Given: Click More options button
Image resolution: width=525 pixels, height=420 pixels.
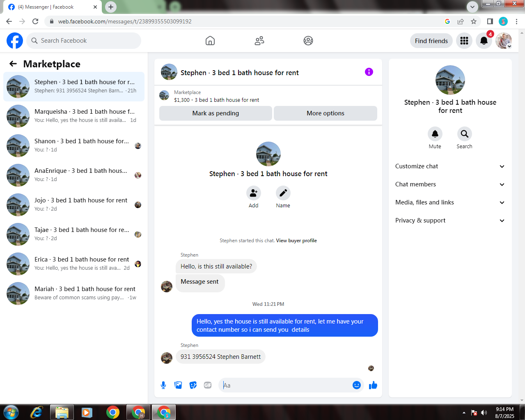Looking at the screenshot, I should tap(326, 113).
